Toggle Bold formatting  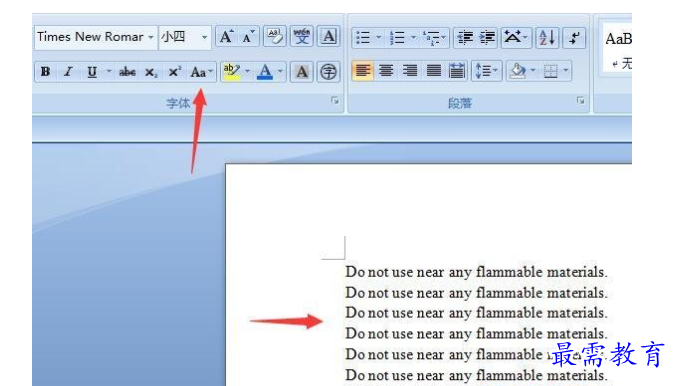(45, 72)
